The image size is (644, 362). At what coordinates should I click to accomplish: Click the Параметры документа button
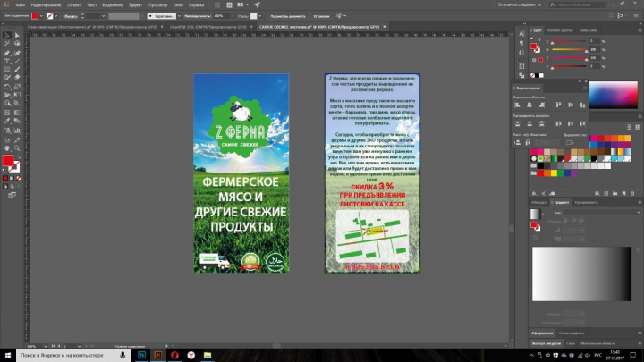[x=287, y=16]
